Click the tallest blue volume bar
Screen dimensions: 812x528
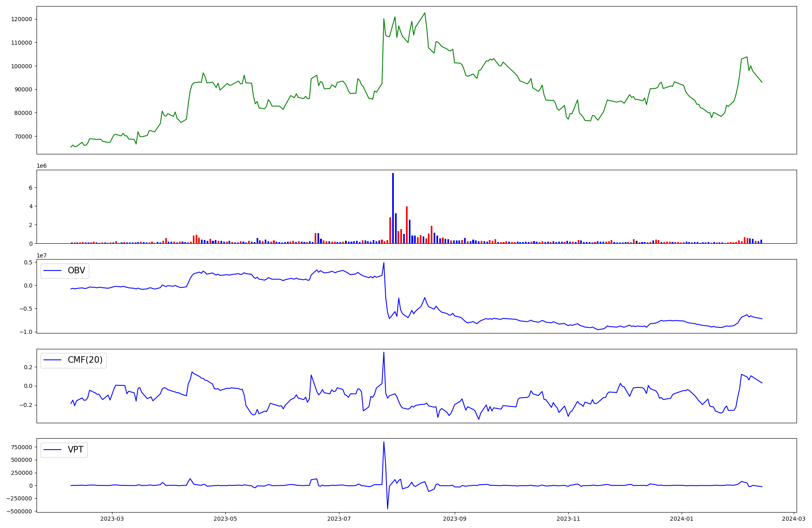393,208
